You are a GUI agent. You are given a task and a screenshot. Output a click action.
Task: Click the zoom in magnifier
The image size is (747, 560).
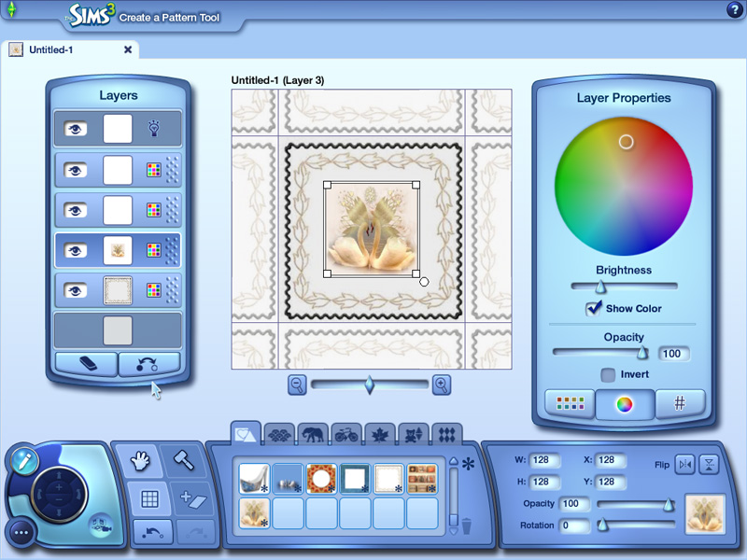pos(442,385)
